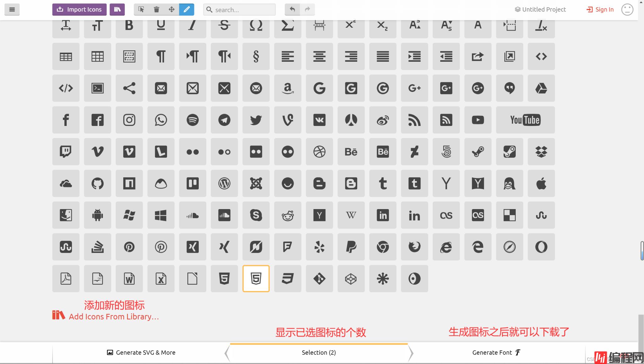Select the Reddit icon
Viewport: 644px width, 364px height.
pos(288,215)
